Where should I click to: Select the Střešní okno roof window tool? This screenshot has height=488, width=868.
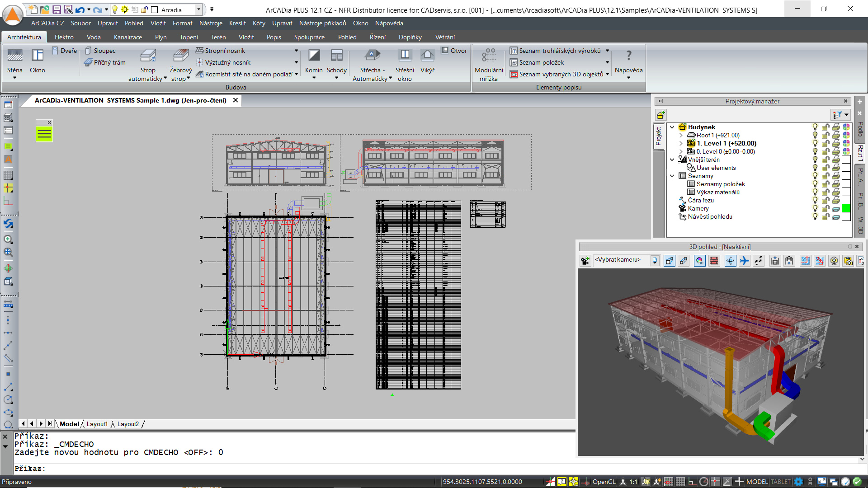[x=405, y=65]
